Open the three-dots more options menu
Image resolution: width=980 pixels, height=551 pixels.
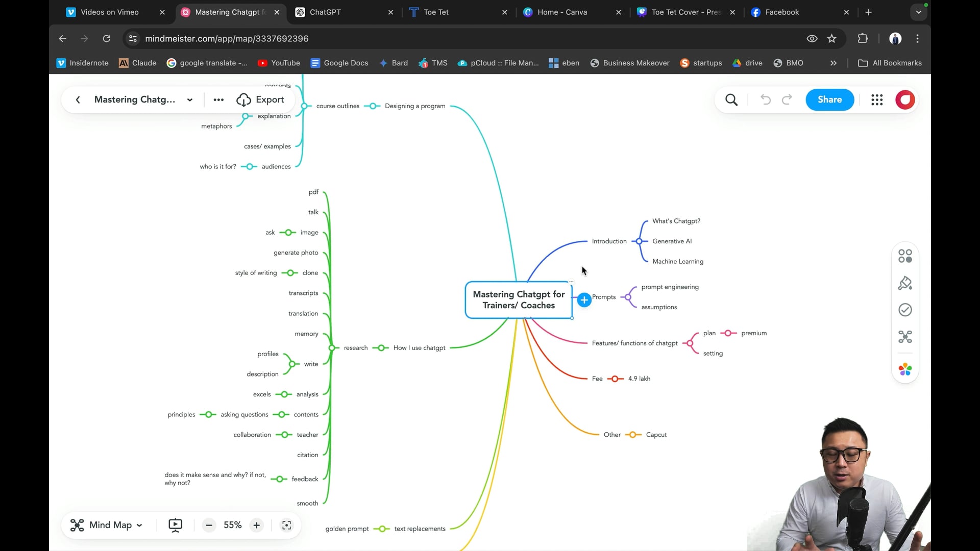coord(218,100)
